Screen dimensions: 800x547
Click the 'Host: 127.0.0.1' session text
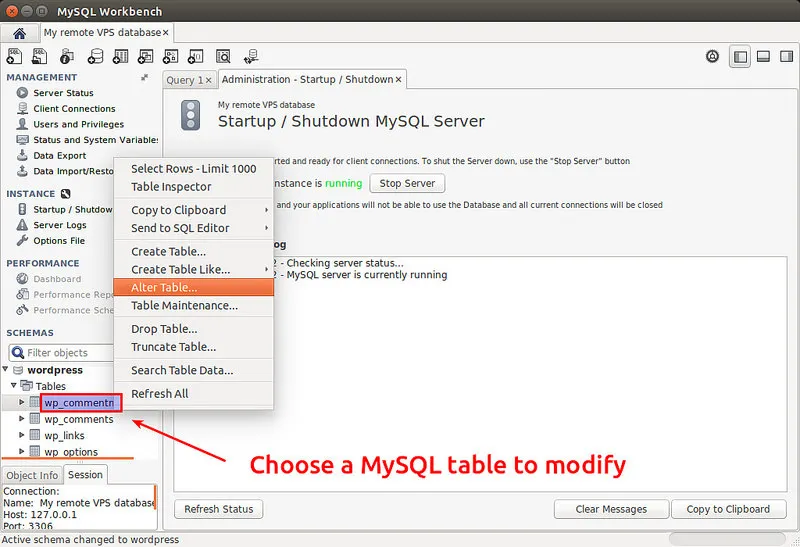tap(40, 514)
